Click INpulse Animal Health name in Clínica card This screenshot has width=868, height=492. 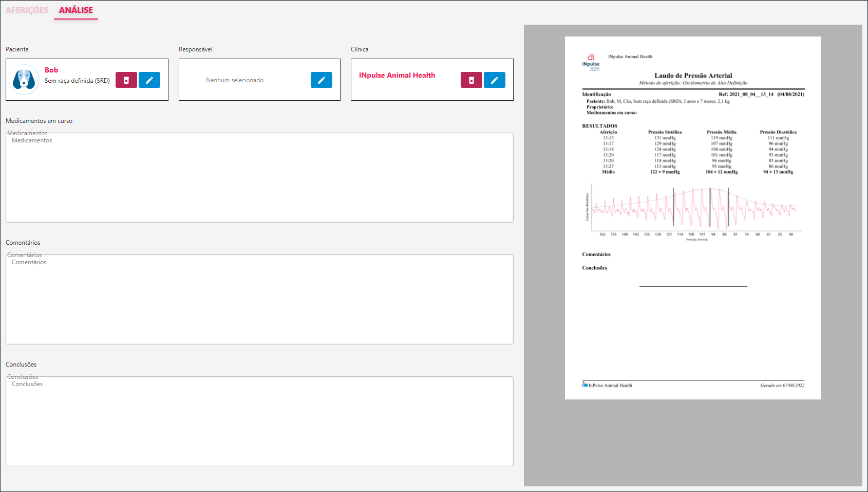(x=397, y=75)
